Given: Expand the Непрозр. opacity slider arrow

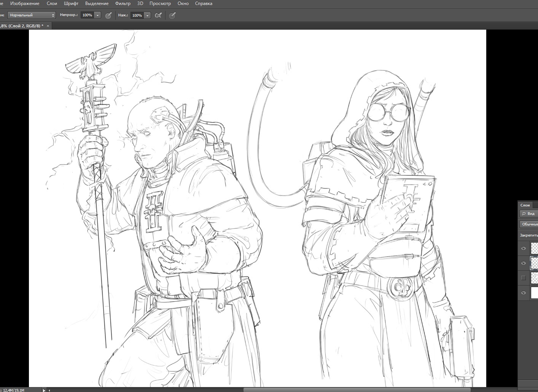Looking at the screenshot, I should [x=97, y=15].
